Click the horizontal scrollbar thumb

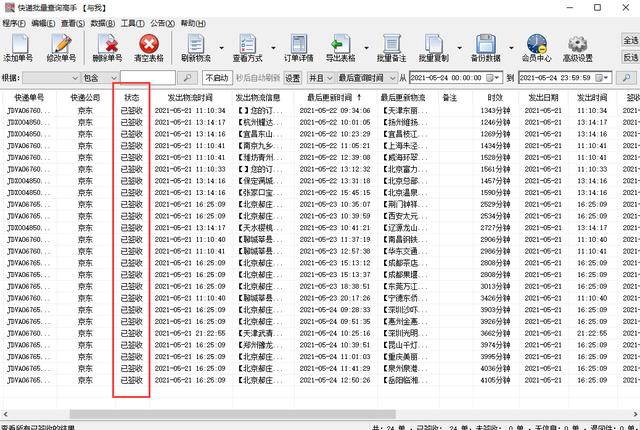(x=233, y=414)
